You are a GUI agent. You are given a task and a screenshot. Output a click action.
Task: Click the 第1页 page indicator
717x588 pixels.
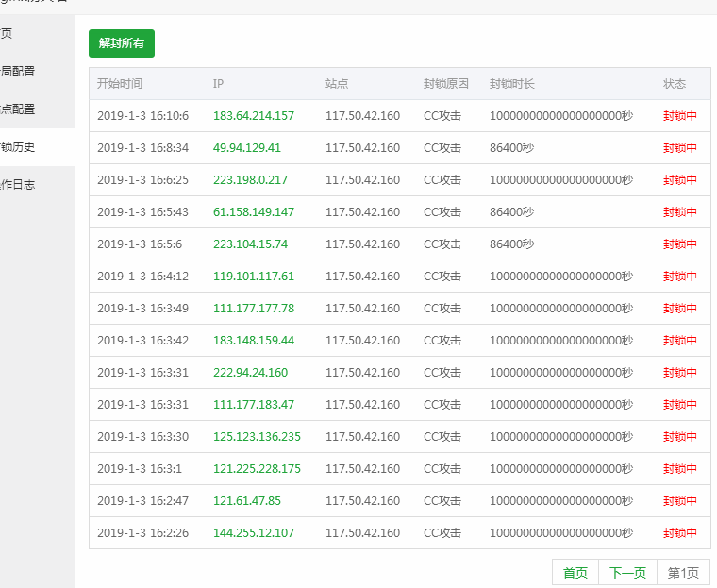coord(683,573)
